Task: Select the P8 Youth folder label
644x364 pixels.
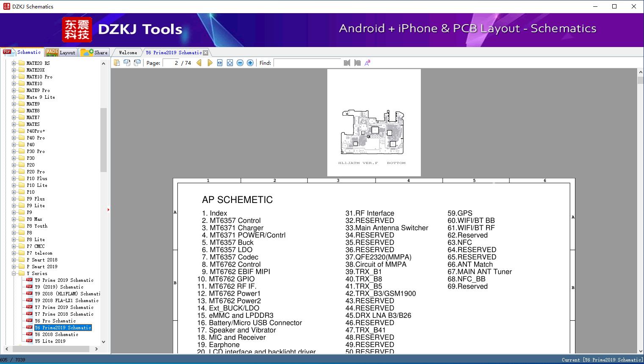Action: 37,226
